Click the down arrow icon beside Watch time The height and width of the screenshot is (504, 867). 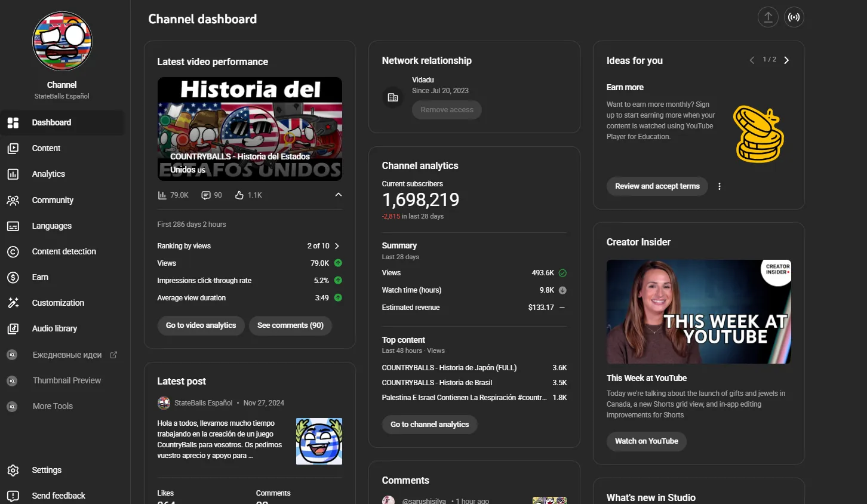[562, 290]
